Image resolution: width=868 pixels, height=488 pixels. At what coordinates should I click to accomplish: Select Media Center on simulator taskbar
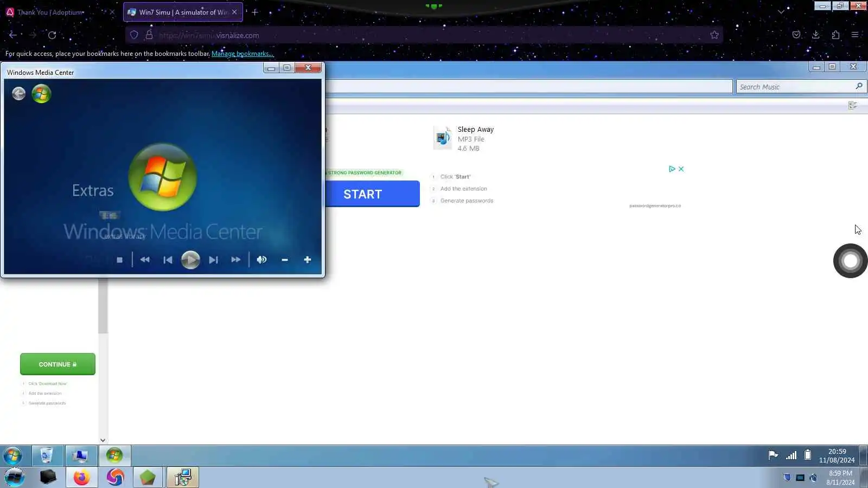(114, 455)
